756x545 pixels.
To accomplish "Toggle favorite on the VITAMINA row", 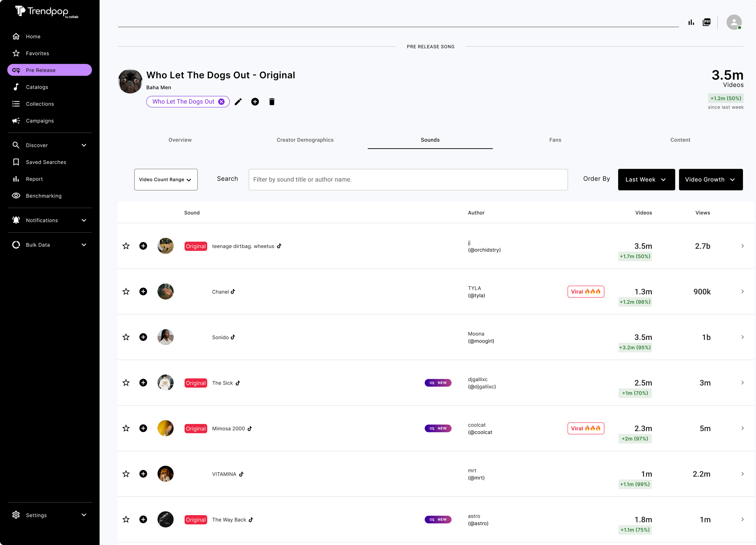I will coord(126,474).
